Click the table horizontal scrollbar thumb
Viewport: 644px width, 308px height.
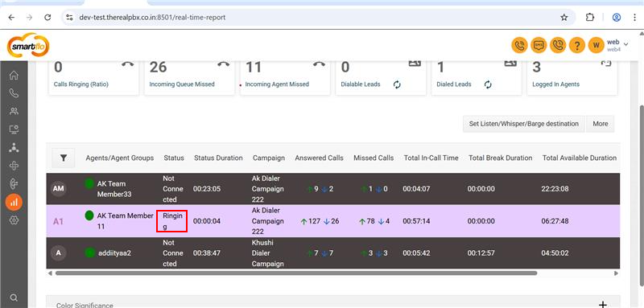coord(296,273)
